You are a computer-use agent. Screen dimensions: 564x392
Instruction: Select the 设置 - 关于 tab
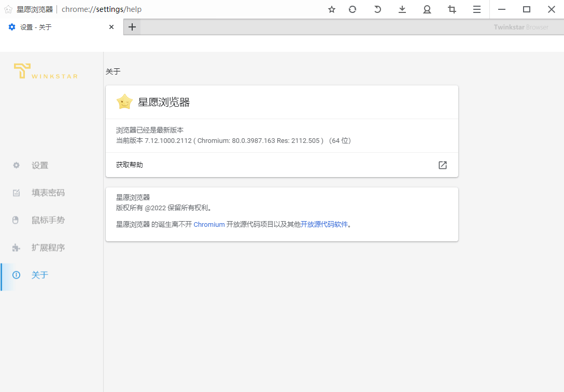point(57,27)
